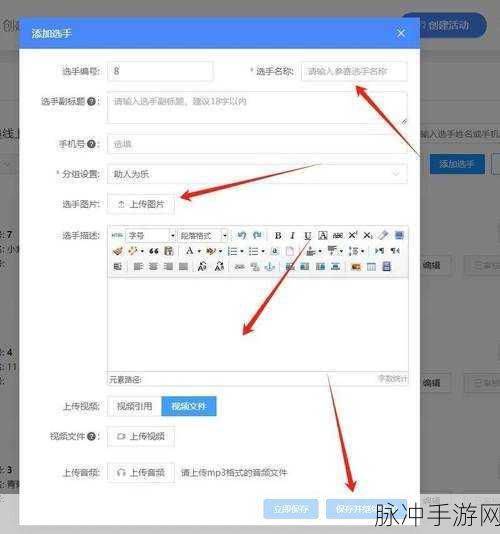Viewport: 500px width, 534px height.
Task: Open font color palette arrow
Action: click(x=199, y=252)
